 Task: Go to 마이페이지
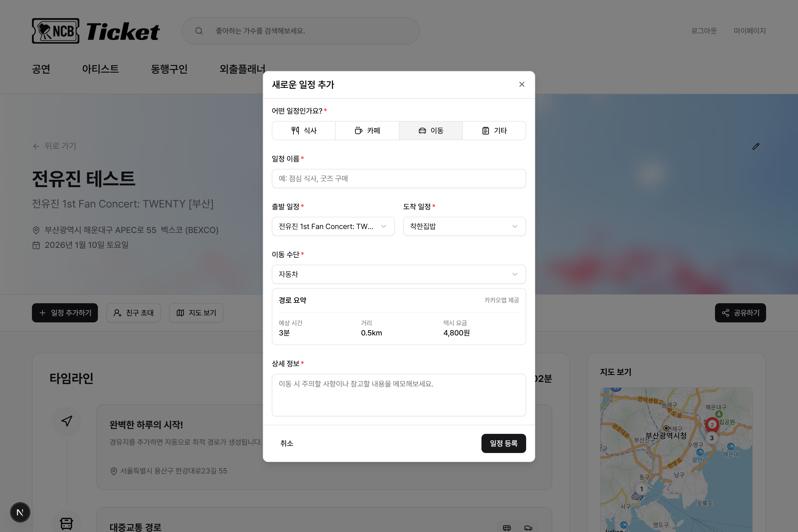[750, 31]
